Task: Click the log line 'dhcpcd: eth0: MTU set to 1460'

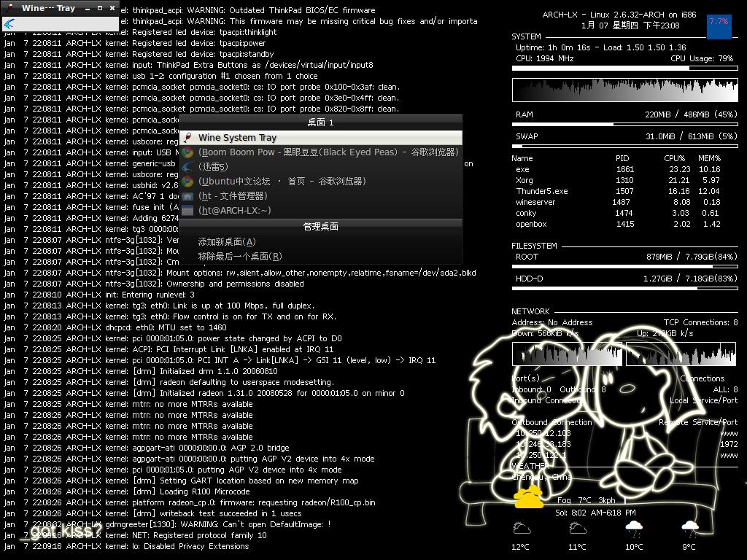Action: (x=166, y=327)
